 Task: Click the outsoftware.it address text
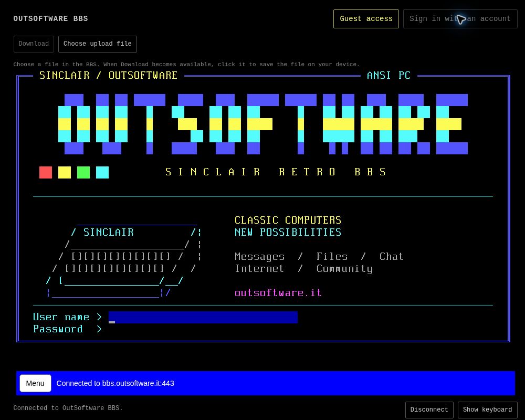(x=278, y=293)
